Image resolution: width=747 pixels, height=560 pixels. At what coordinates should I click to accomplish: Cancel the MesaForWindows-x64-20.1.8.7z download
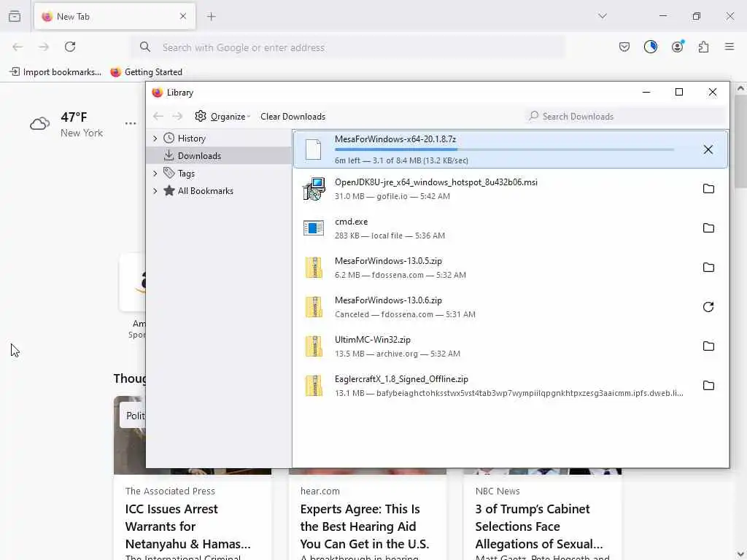[708, 149]
